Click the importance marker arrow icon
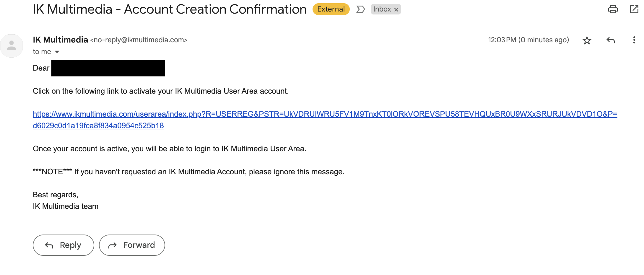Screen dimensions: 644x275 [360, 9]
